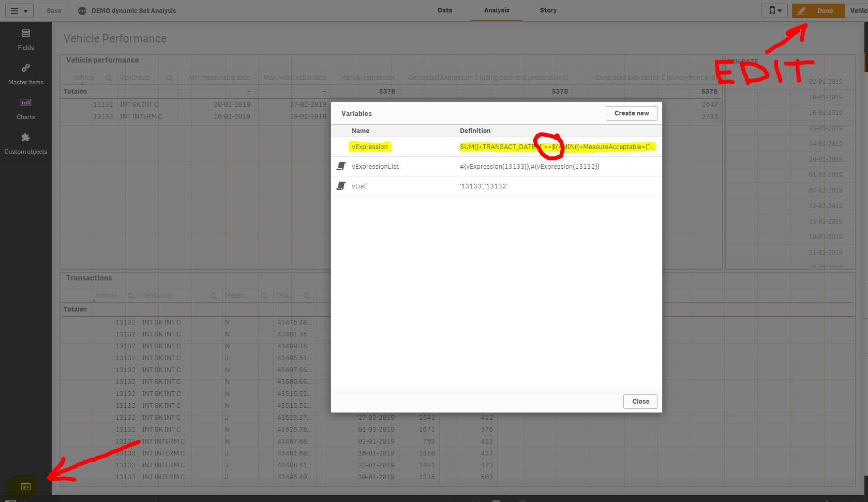Viewport: 868px width, 502px height.
Task: Select the vList variable row
Action: (x=497, y=186)
